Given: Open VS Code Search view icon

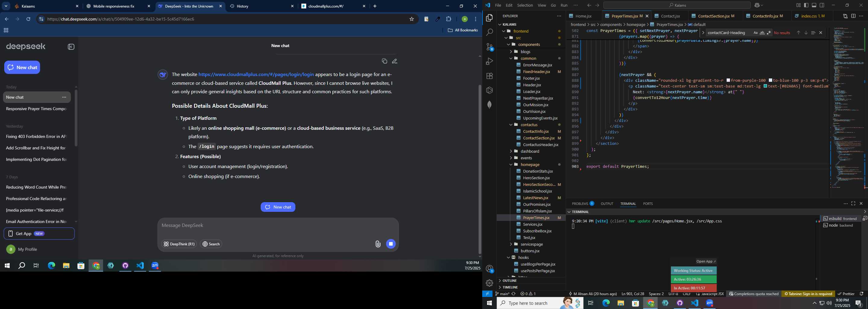Looking at the screenshot, I should (489, 32).
